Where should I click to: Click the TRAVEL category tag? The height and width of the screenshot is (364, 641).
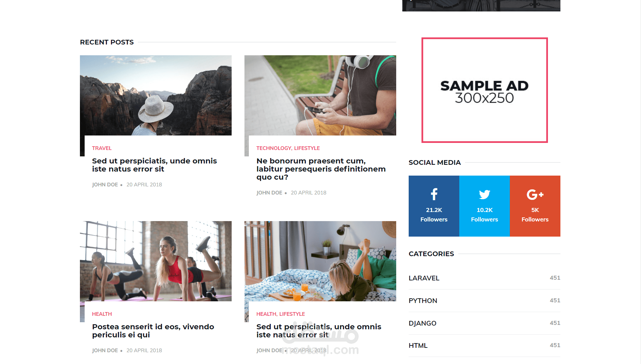coord(102,148)
